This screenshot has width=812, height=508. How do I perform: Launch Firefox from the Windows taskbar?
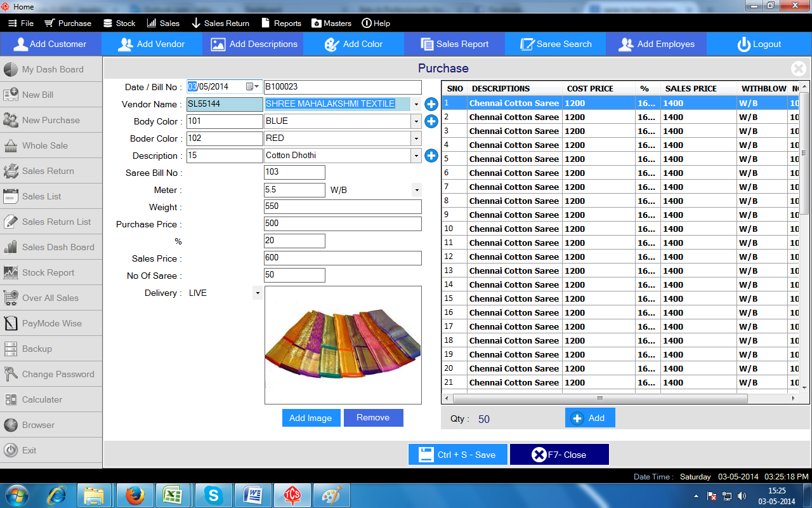tap(134, 495)
